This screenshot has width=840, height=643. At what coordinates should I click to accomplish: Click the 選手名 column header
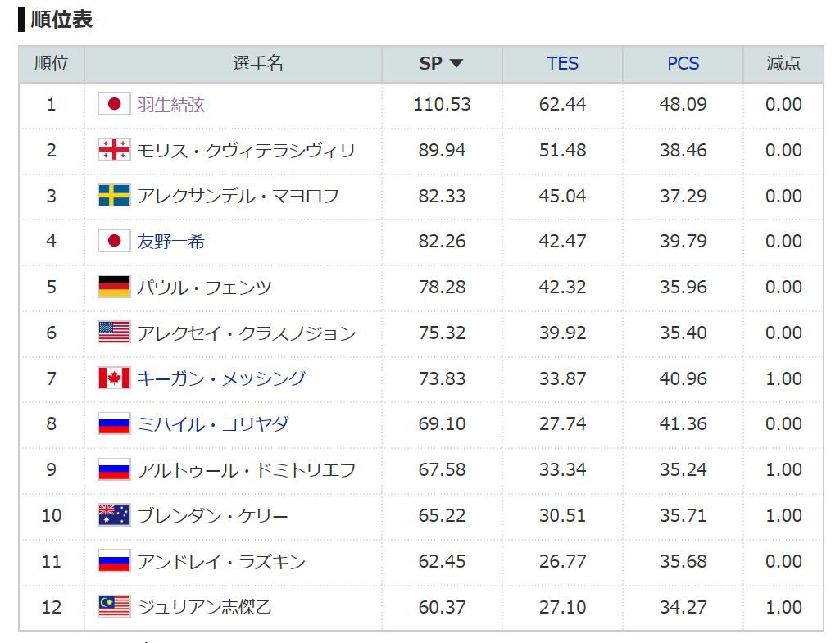(x=258, y=64)
